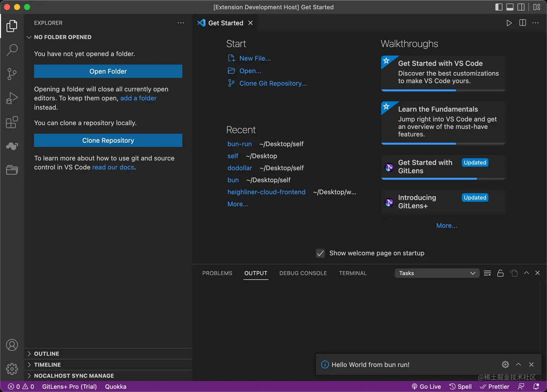Screen dimensions: 547x392
Task: Toggle the output scroll lock
Action: point(500,273)
